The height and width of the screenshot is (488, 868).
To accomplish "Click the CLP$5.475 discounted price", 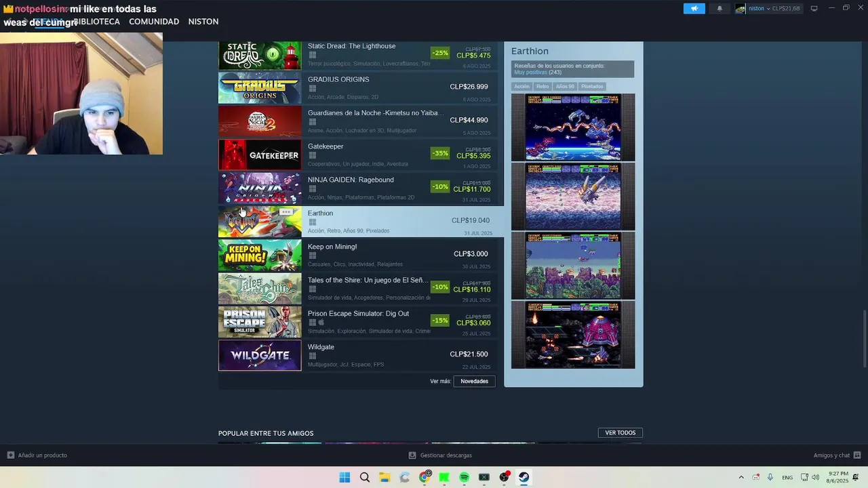I will pyautogui.click(x=473, y=56).
